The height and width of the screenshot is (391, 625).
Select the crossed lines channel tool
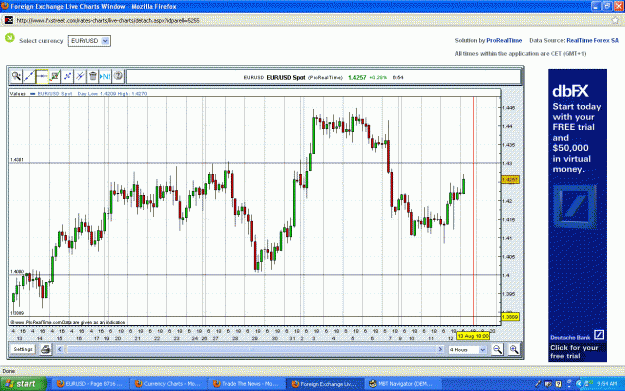tap(80, 76)
